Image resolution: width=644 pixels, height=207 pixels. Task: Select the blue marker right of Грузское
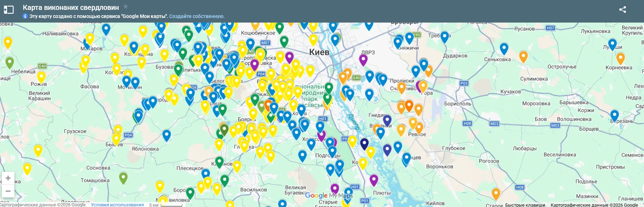coord(166,136)
